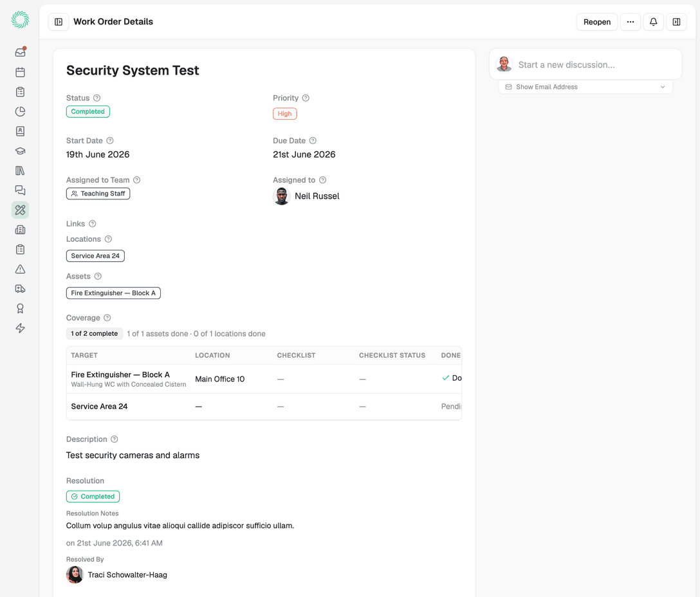The image size is (700, 597).
Task: Open the pie chart reports icon
Action: click(20, 112)
